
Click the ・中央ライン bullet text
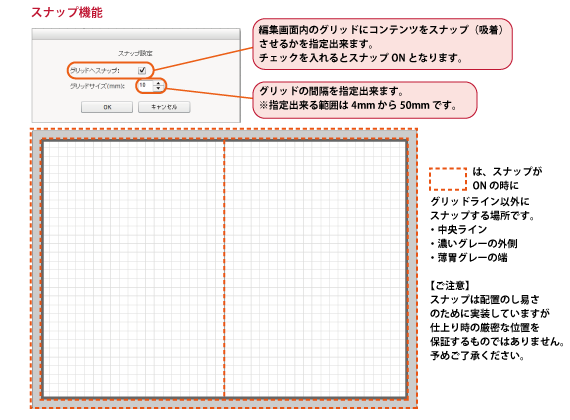click(458, 229)
